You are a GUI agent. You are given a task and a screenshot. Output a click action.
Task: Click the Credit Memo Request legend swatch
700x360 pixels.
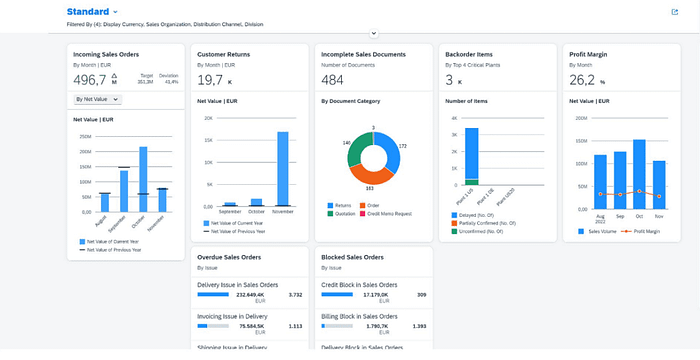point(362,214)
